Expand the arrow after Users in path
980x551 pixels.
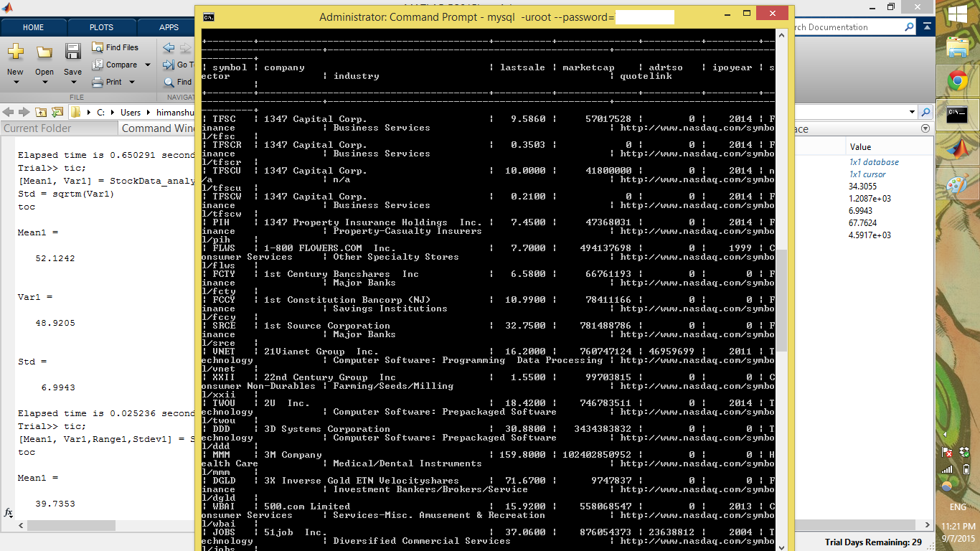tap(148, 113)
